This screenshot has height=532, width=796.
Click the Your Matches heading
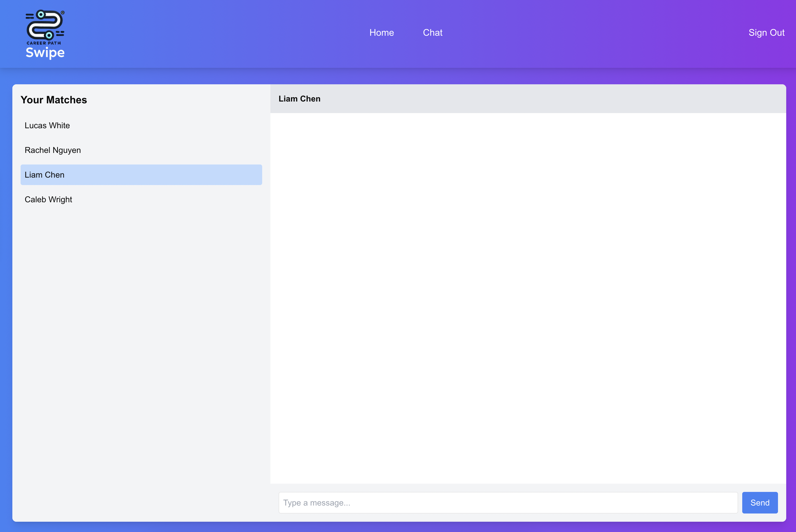coord(54,100)
